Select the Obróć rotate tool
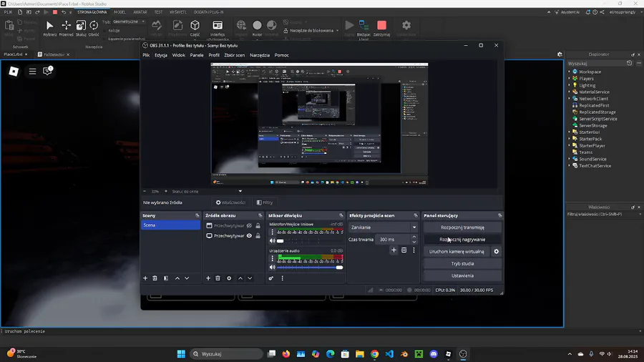The height and width of the screenshot is (362, 644). pyautogui.click(x=94, y=28)
